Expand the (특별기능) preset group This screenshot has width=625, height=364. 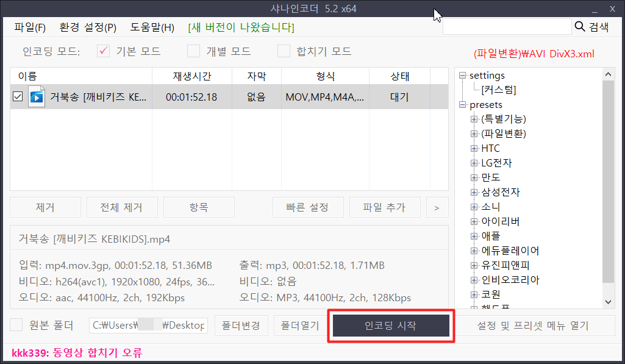(474, 119)
